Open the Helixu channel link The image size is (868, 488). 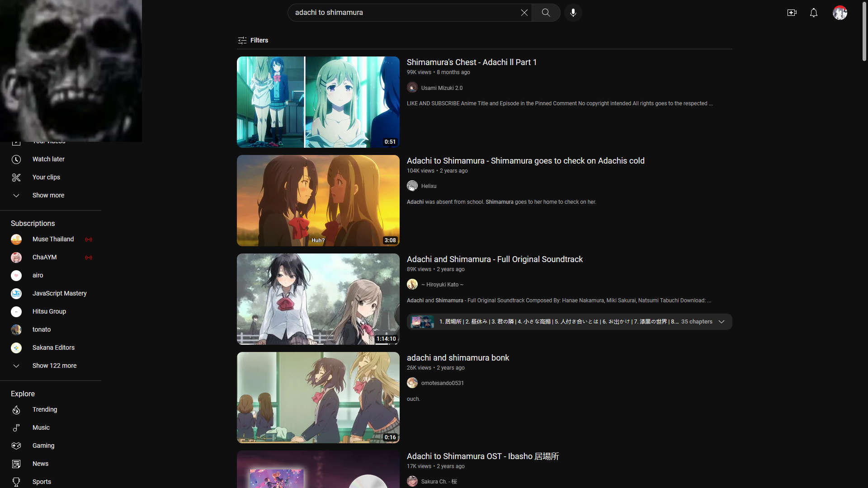click(429, 186)
